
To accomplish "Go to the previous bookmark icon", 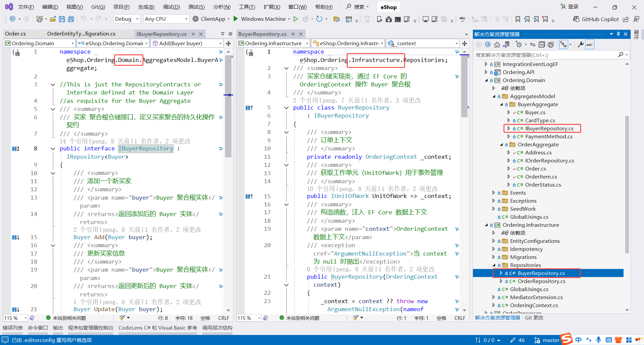I will 527,19.
